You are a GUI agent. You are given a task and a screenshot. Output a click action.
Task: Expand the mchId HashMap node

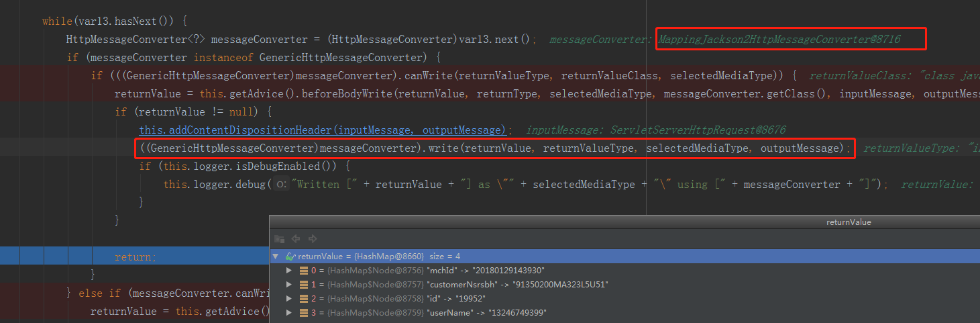289,271
